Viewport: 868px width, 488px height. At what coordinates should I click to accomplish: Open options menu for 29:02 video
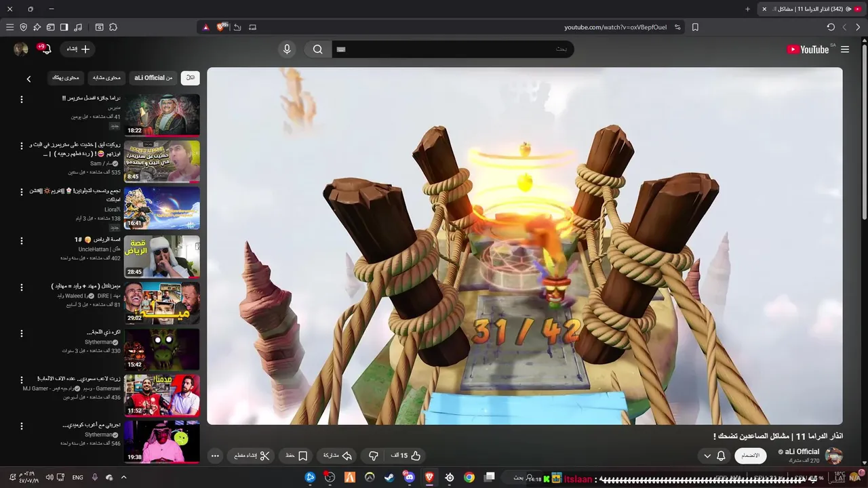[21, 287]
